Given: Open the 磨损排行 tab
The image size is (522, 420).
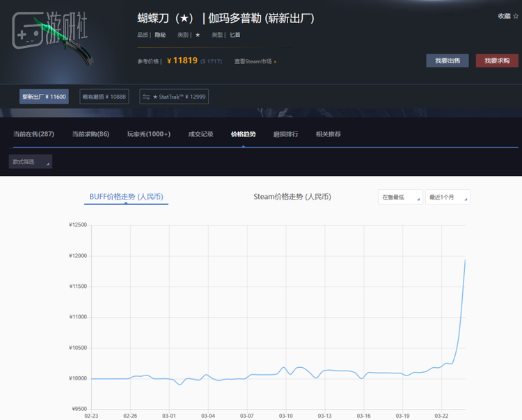Looking at the screenshot, I should click(x=285, y=134).
